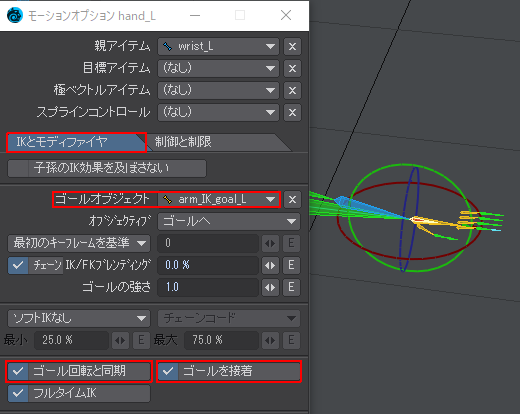Click the keyframe value field showing 0
520x414 pixels.
click(x=208, y=243)
